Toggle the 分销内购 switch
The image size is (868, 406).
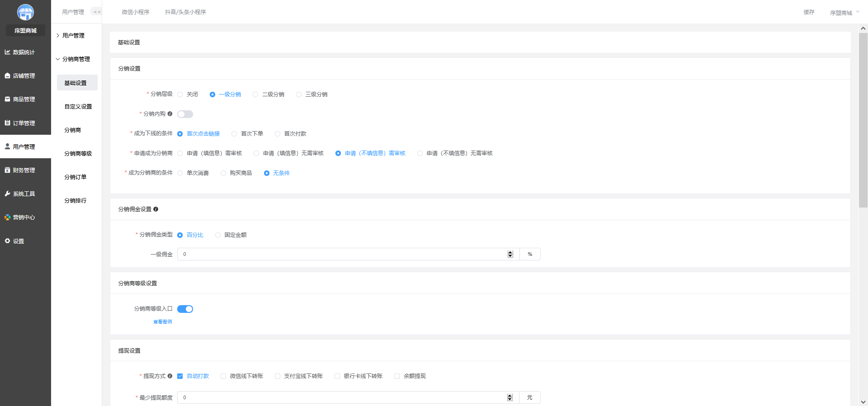pyautogui.click(x=185, y=114)
